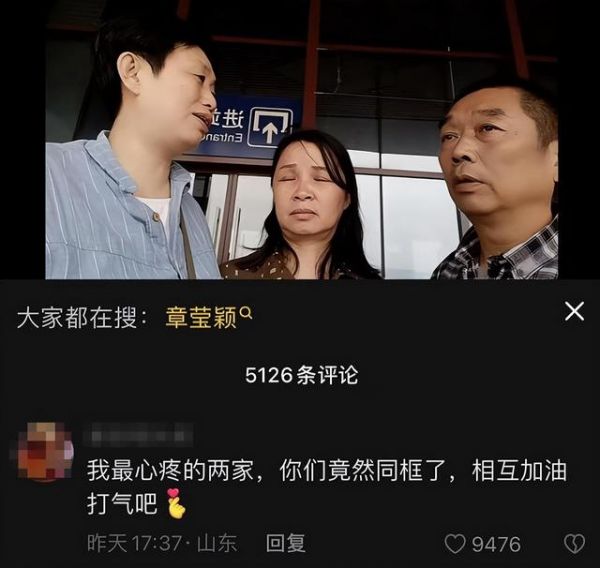
Task: Click the like count 9476
Action: click(496, 544)
